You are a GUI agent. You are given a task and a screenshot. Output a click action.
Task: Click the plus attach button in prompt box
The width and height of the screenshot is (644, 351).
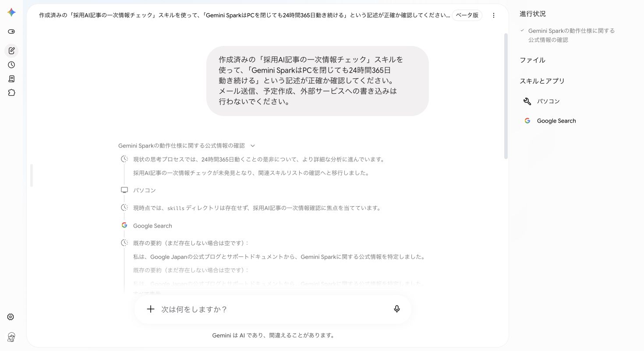click(x=151, y=309)
